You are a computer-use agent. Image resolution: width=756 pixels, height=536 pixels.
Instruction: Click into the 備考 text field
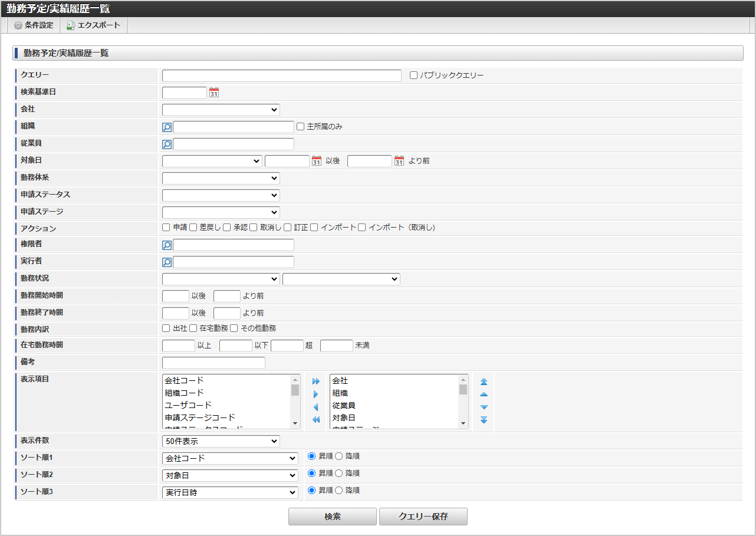[x=213, y=363]
